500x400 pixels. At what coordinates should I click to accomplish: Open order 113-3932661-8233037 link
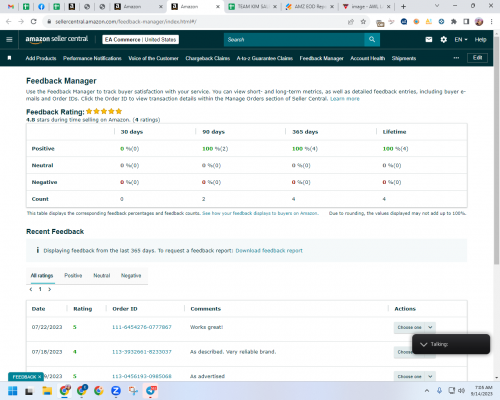[142, 352]
